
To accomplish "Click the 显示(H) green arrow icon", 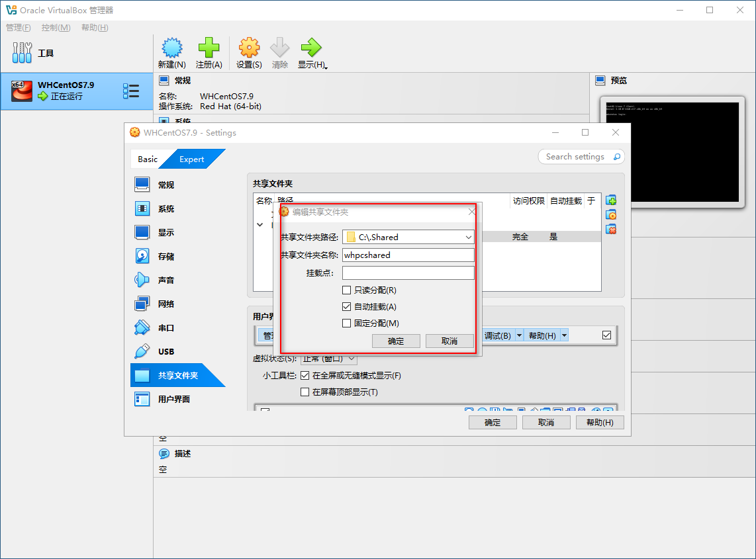I will pos(311,48).
